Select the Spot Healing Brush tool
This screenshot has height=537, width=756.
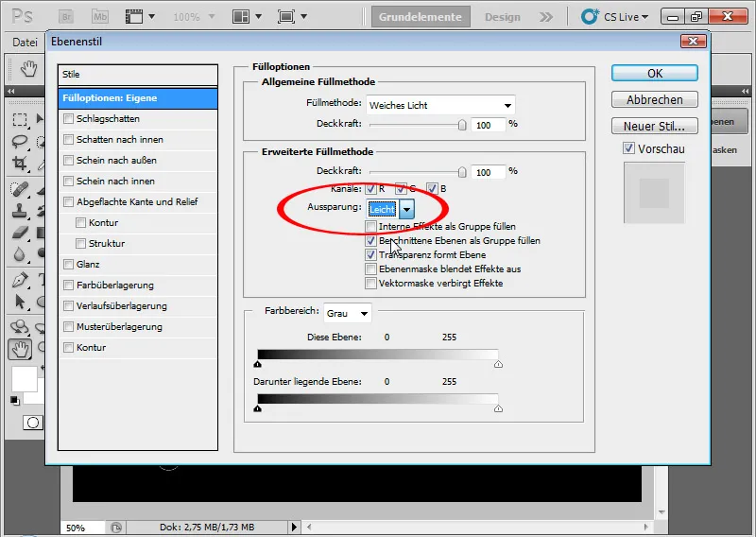tap(20, 189)
